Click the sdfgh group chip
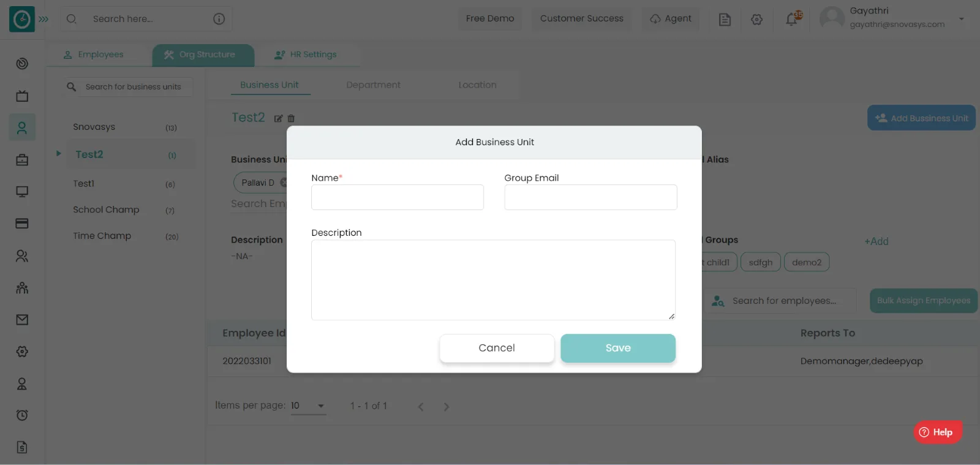The image size is (980, 465). point(761,262)
